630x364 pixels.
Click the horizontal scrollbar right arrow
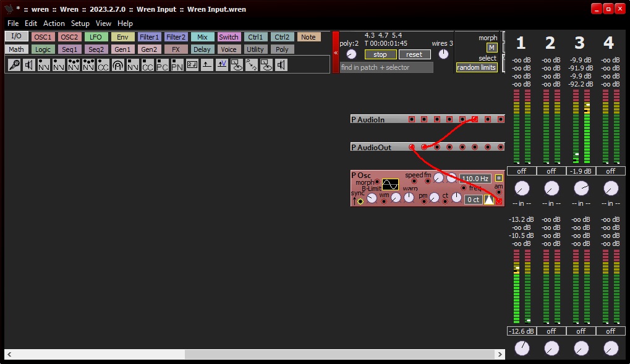[500, 354]
